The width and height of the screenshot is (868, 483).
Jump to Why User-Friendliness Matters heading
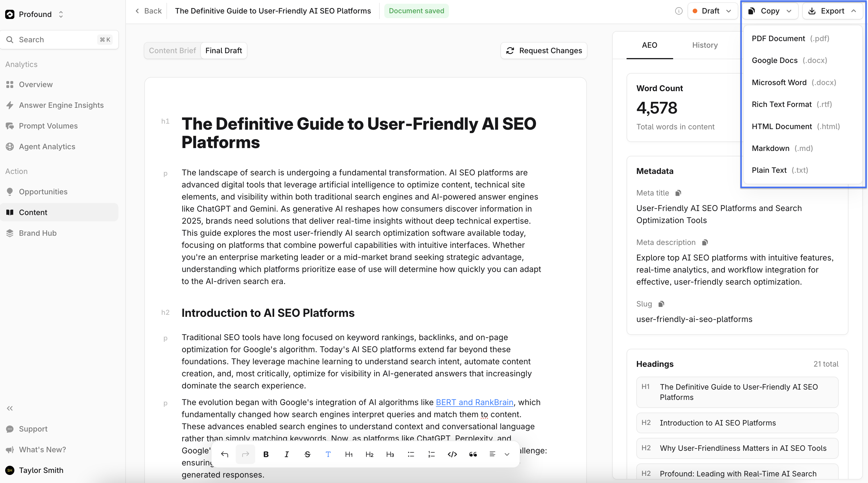tap(737, 448)
